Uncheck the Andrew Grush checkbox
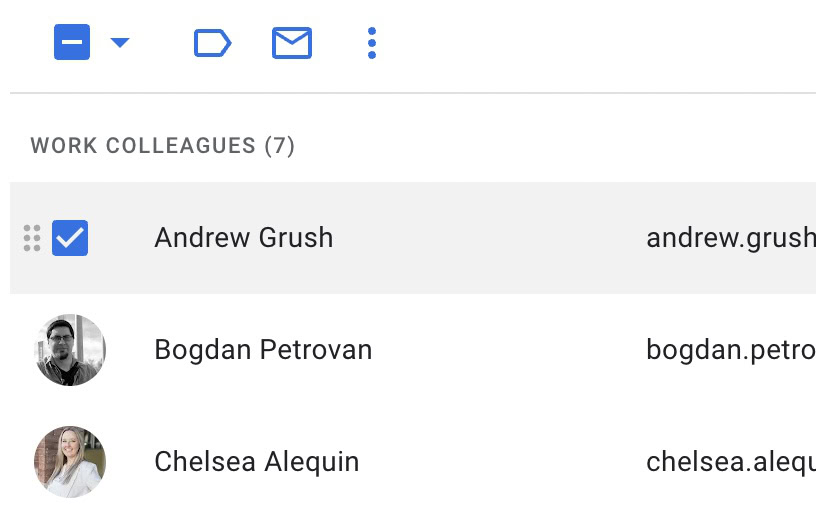This screenshot has width=816, height=516. coord(70,238)
